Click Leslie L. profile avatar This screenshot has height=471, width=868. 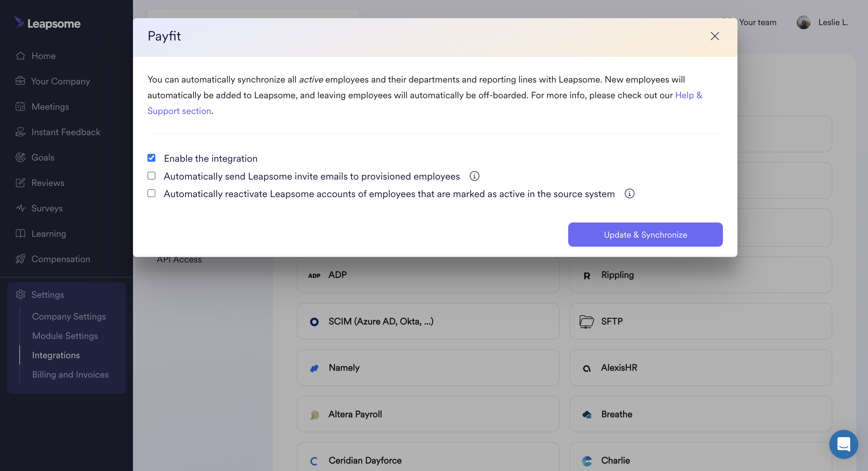[x=803, y=22]
